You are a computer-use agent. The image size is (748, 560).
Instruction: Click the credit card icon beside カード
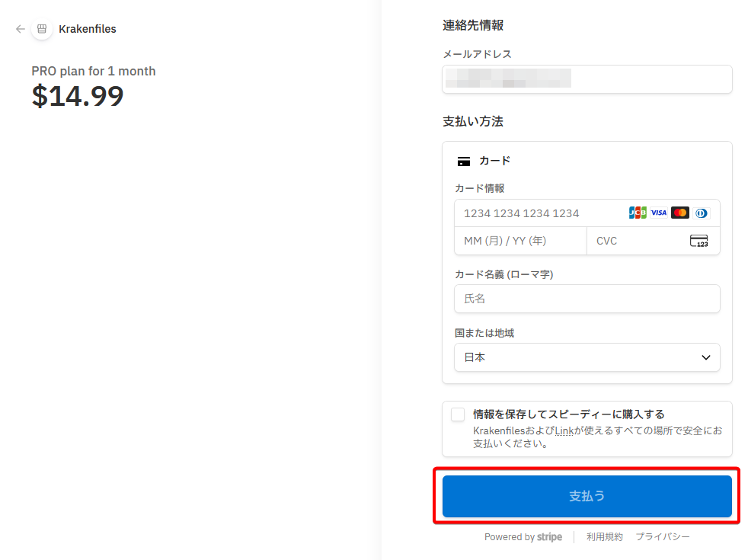coord(463,162)
